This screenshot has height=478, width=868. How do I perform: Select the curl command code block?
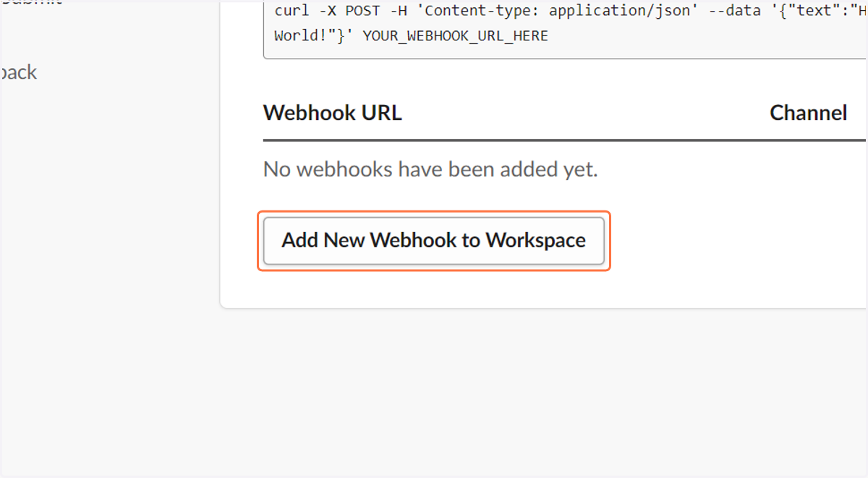(566, 29)
